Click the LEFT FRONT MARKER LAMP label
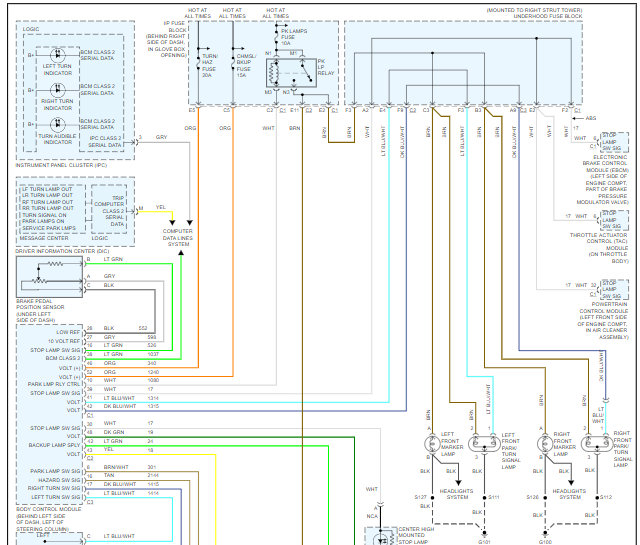 tap(452, 444)
